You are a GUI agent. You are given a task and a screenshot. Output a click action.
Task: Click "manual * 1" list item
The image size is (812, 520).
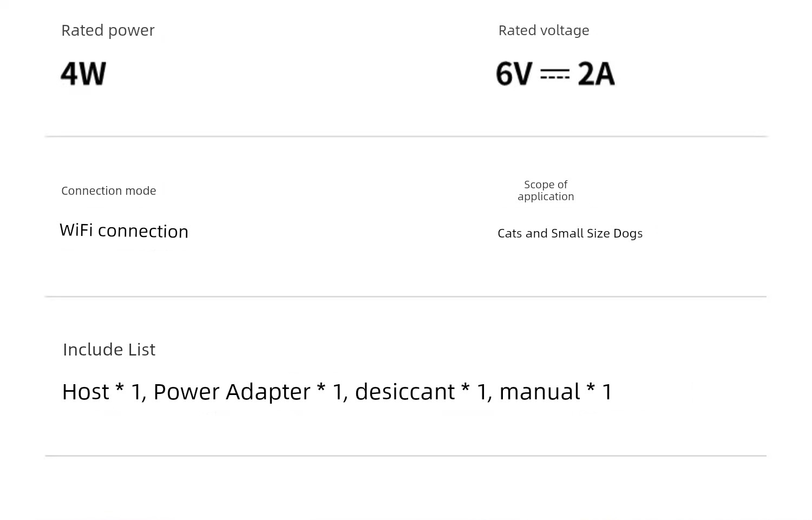coord(555,391)
